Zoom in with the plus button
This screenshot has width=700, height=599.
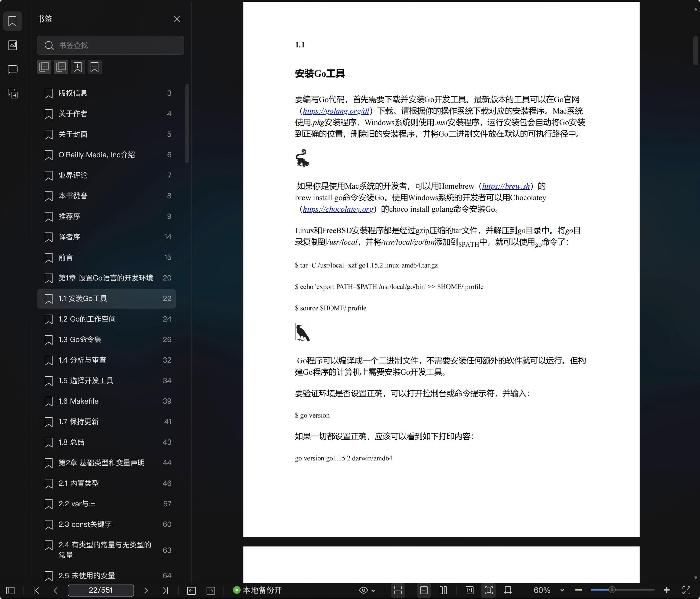pos(666,590)
